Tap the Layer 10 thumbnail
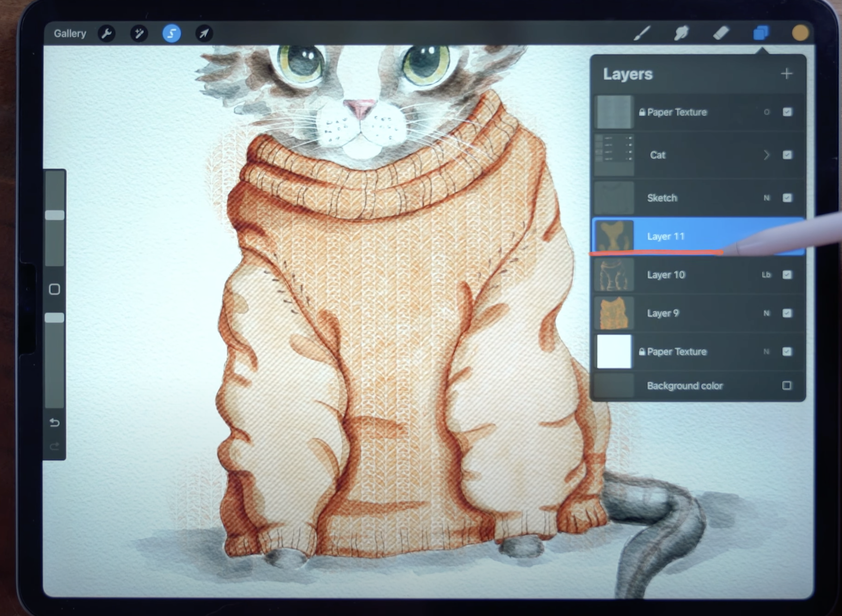The height and width of the screenshot is (616, 842). pyautogui.click(x=614, y=275)
